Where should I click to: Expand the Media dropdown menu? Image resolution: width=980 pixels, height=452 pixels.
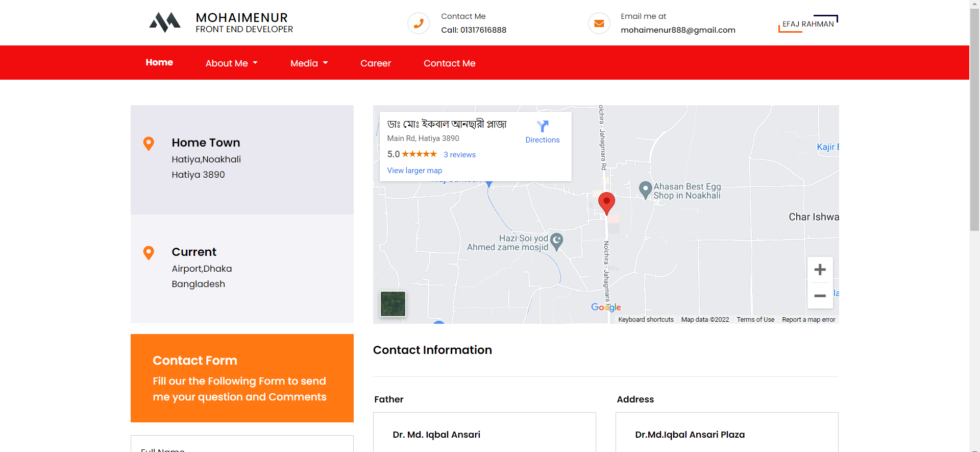pos(309,63)
